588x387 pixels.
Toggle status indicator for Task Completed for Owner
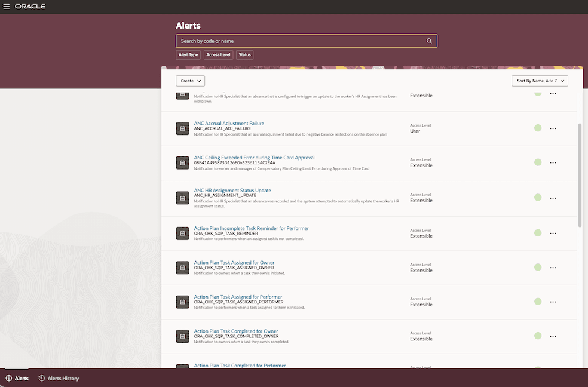click(x=538, y=336)
